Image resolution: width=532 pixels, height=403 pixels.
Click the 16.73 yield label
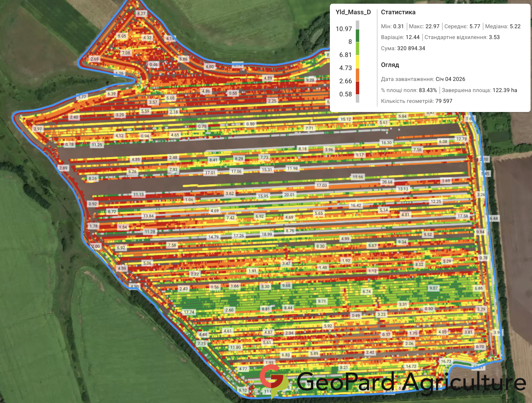tap(446, 361)
